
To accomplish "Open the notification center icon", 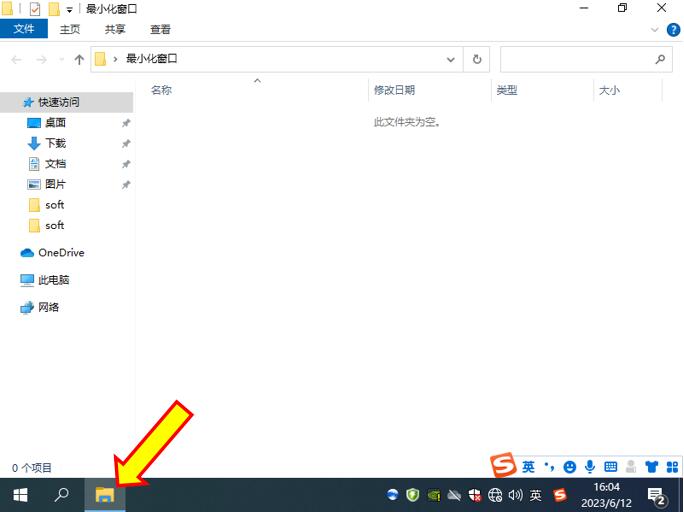I will pyautogui.click(x=657, y=495).
